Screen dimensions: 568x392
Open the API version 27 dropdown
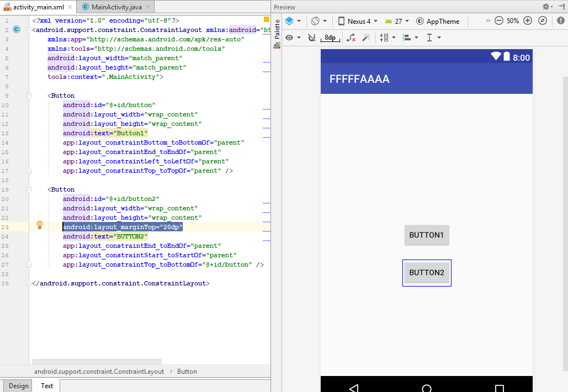pyautogui.click(x=397, y=22)
